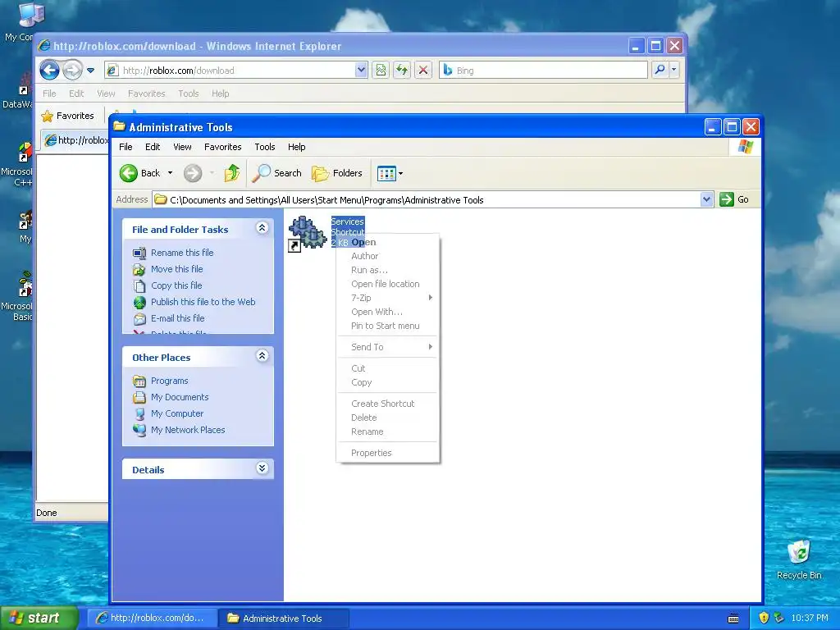Open the View menu in Administrative Tools
This screenshot has width=840, height=630.
pos(182,147)
